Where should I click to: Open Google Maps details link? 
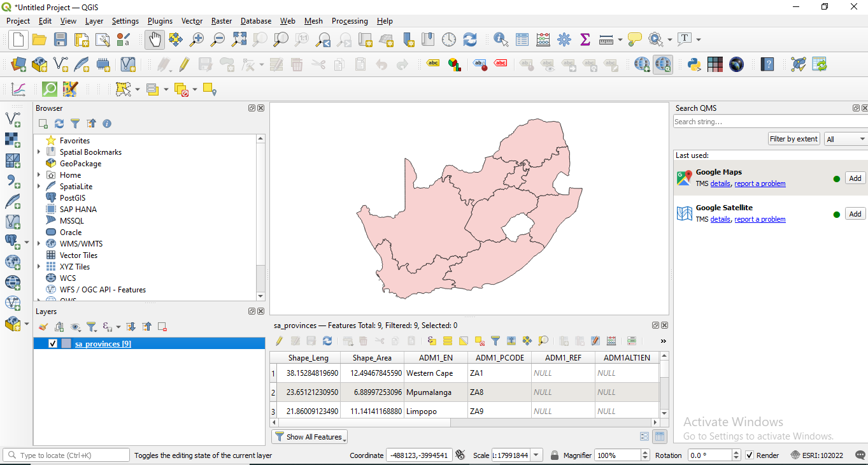[720, 183]
